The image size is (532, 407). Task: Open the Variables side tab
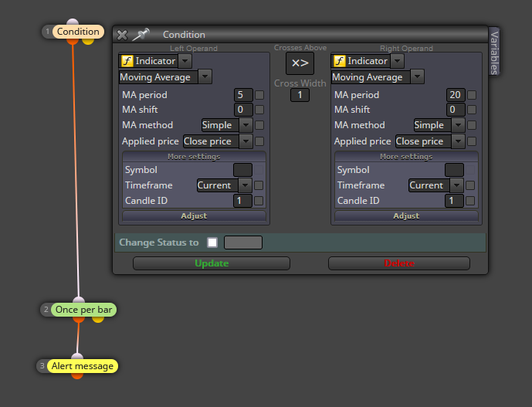click(x=494, y=52)
